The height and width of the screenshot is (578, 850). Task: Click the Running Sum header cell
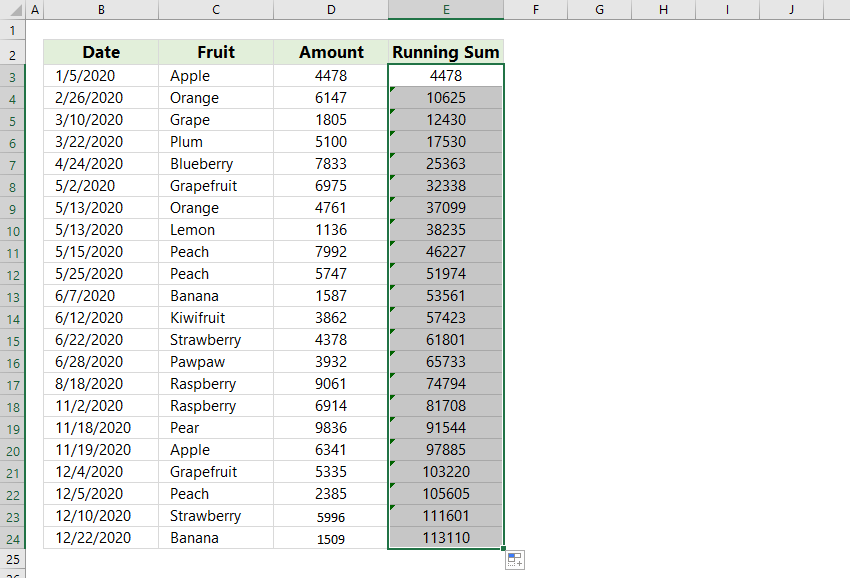[x=445, y=52]
